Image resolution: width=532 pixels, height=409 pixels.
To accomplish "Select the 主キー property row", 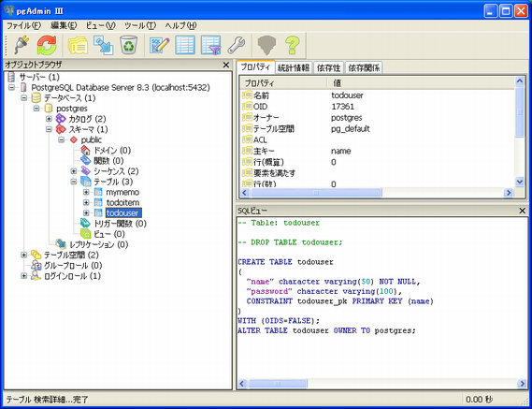I will tap(378, 151).
